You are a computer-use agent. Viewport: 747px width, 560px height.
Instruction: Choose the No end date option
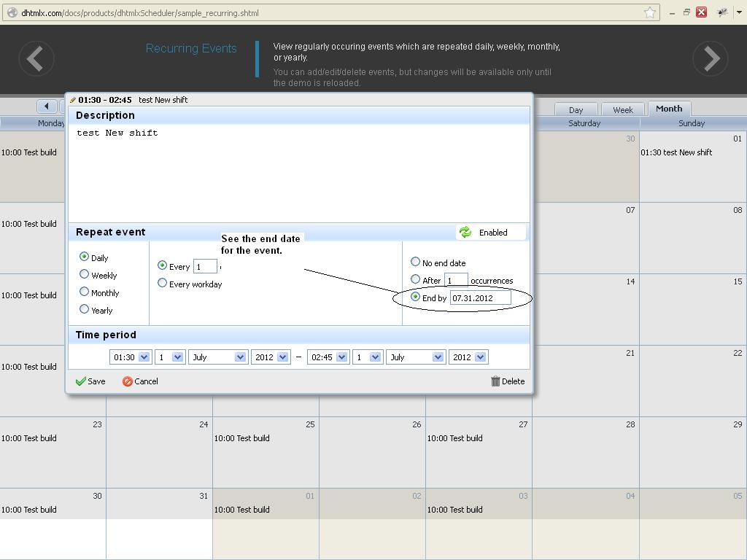tap(416, 262)
